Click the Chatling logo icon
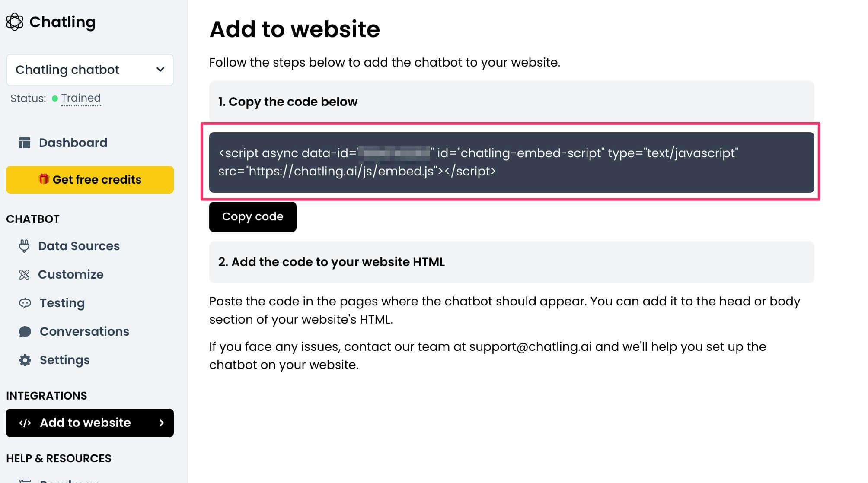 pos(15,22)
